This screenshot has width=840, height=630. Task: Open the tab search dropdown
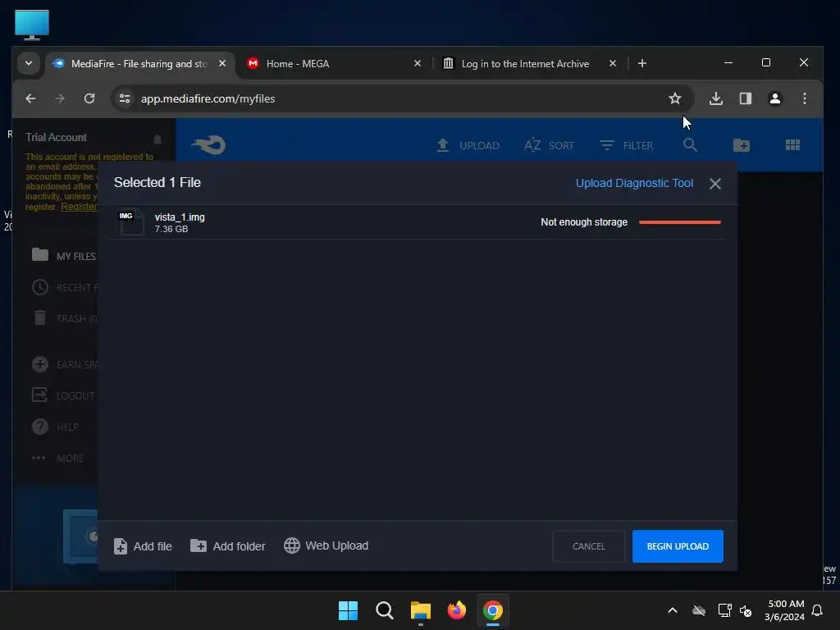pos(29,63)
